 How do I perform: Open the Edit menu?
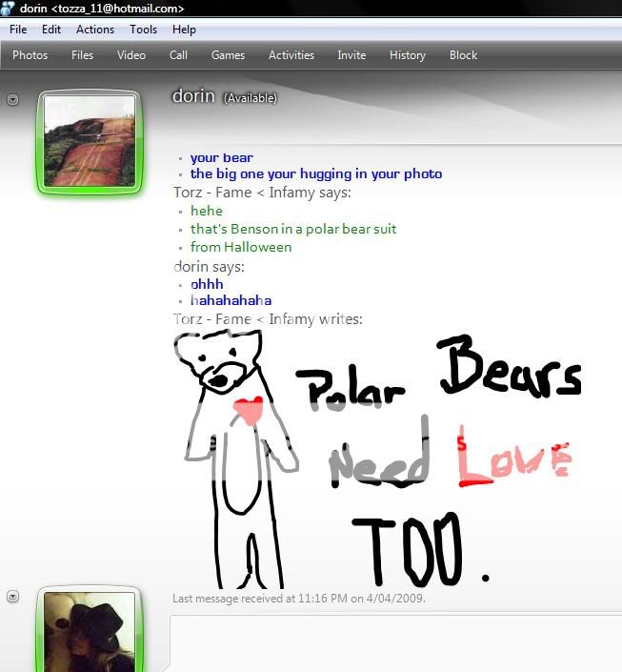(x=51, y=30)
